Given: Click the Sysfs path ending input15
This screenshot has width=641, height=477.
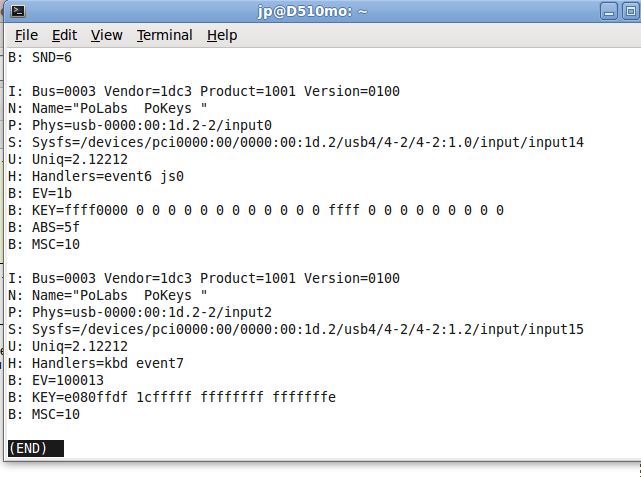Looking at the screenshot, I should [x=296, y=329].
